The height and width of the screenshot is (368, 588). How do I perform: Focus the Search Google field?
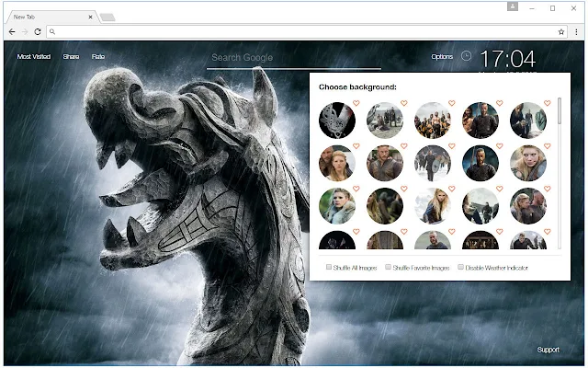294,58
